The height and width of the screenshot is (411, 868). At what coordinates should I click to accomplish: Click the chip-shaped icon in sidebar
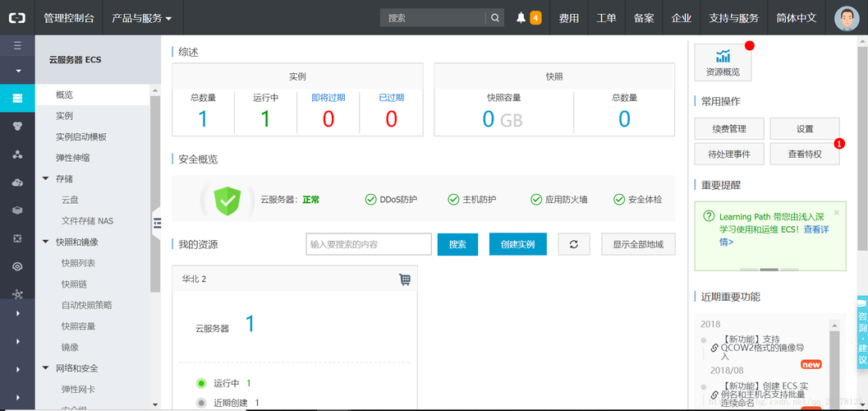coord(17,238)
